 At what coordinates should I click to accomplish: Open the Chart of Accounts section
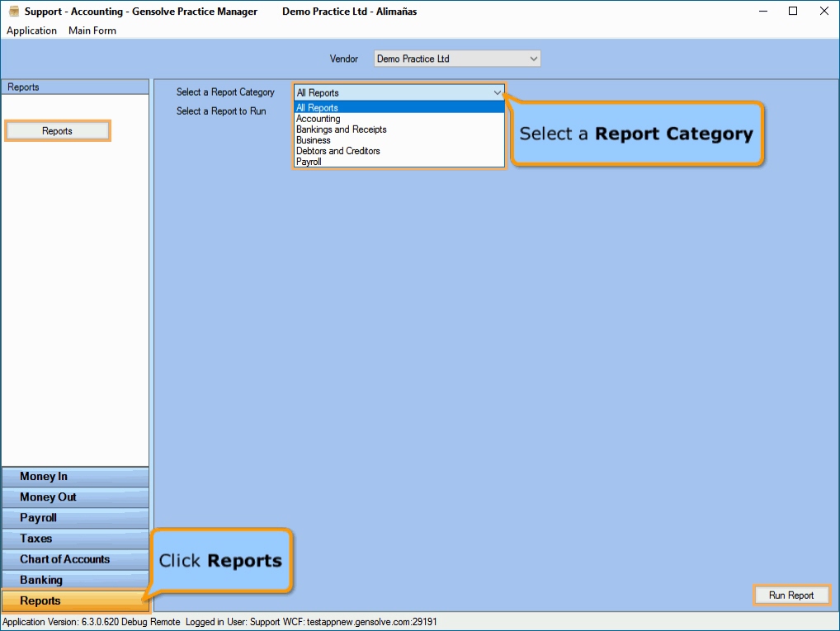pyautogui.click(x=76, y=559)
